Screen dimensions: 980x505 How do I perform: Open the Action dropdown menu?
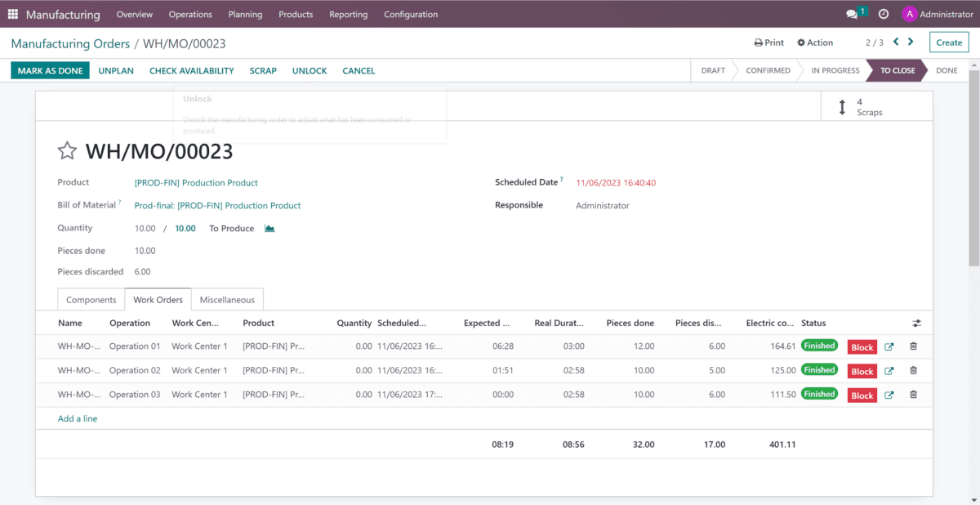tap(814, 42)
